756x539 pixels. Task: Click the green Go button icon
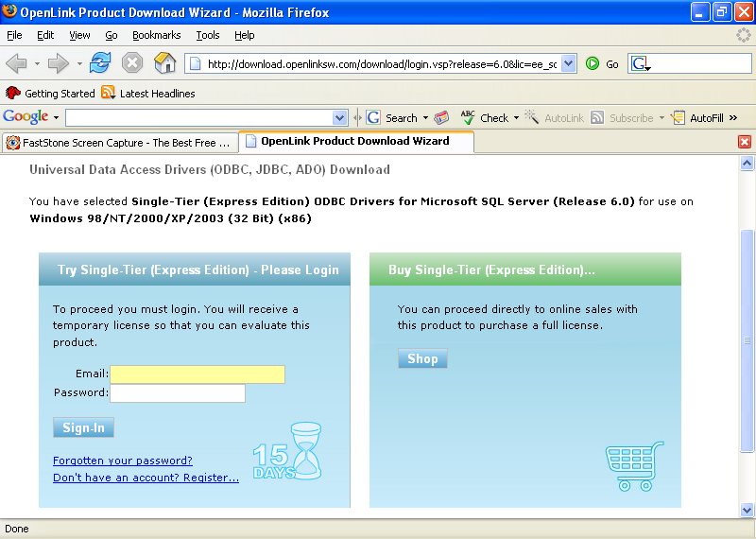point(593,63)
